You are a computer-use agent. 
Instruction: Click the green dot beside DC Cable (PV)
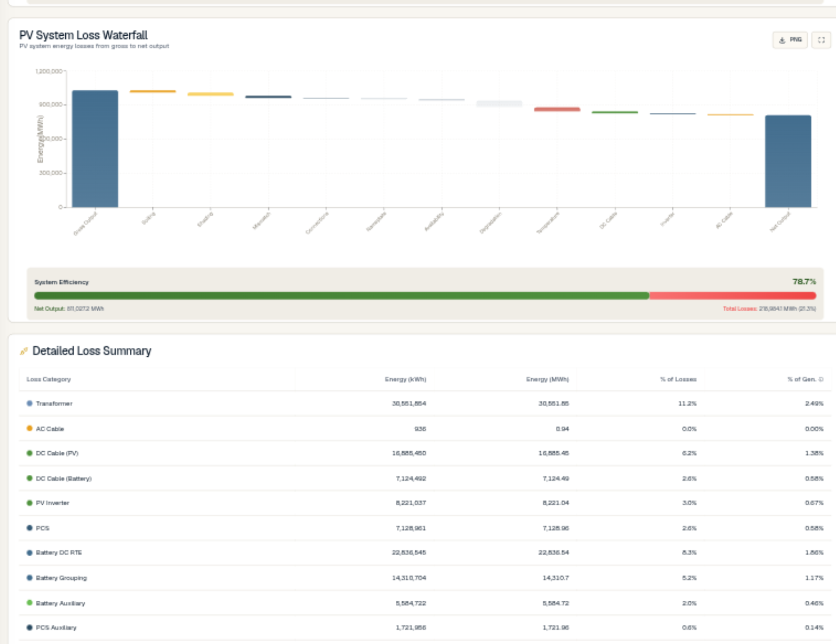(30, 453)
